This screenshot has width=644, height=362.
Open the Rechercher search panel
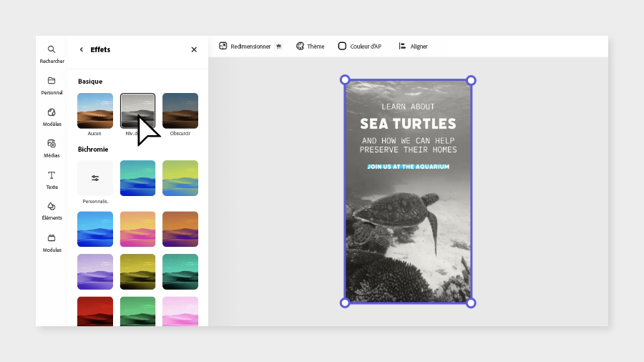[52, 54]
